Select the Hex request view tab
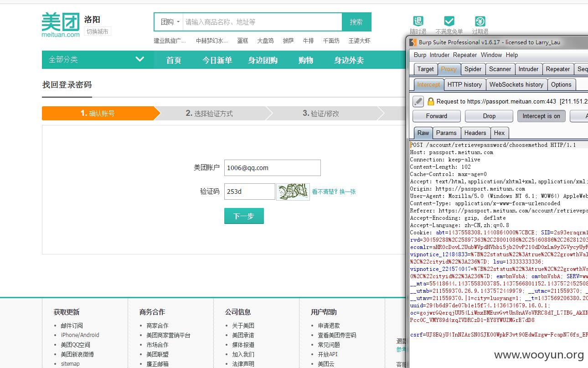Screen dimensions: 588x368 [499, 133]
